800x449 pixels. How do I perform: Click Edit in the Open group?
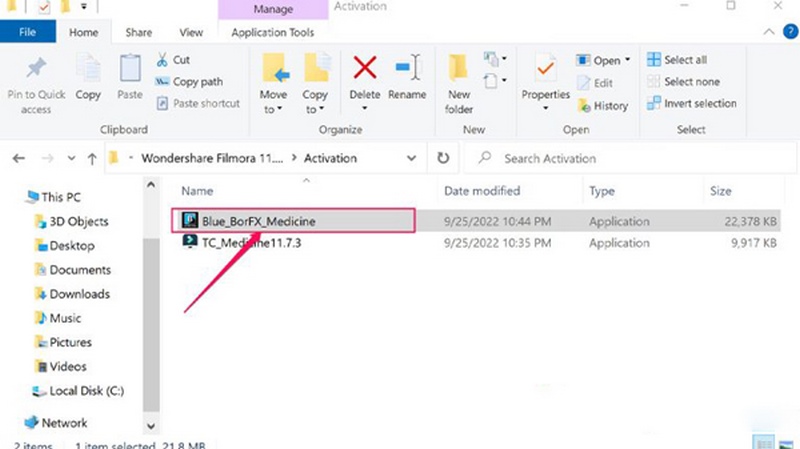[x=595, y=83]
